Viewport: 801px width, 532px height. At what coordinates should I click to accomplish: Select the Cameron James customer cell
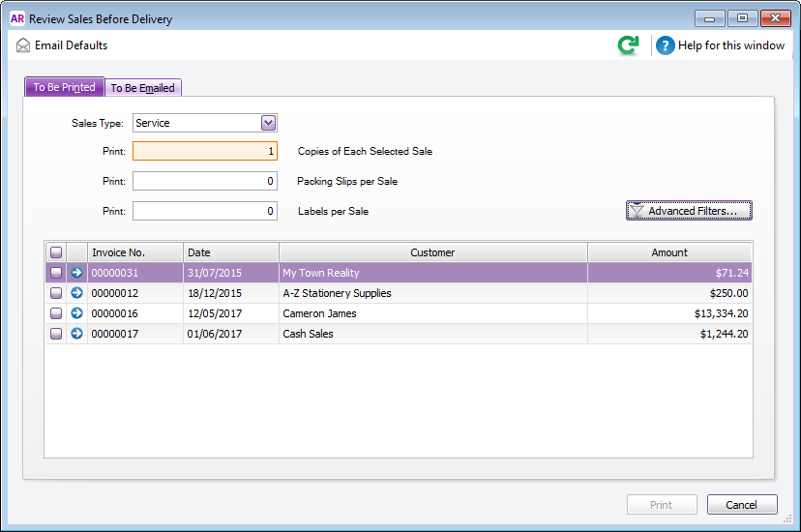(x=433, y=313)
